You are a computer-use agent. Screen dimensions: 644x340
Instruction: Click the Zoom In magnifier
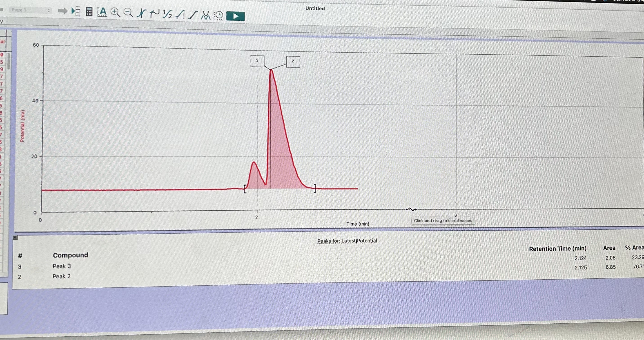tap(115, 12)
